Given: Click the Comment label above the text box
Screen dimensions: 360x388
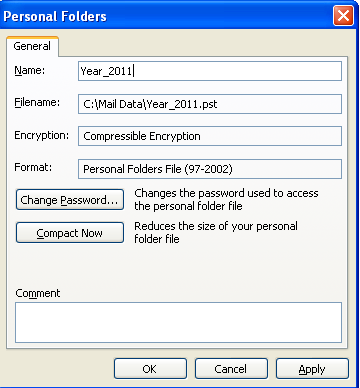Looking at the screenshot, I should click(x=38, y=293).
